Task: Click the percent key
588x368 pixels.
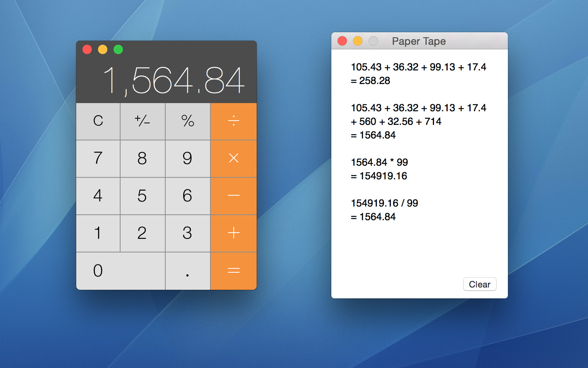Action: tap(188, 121)
